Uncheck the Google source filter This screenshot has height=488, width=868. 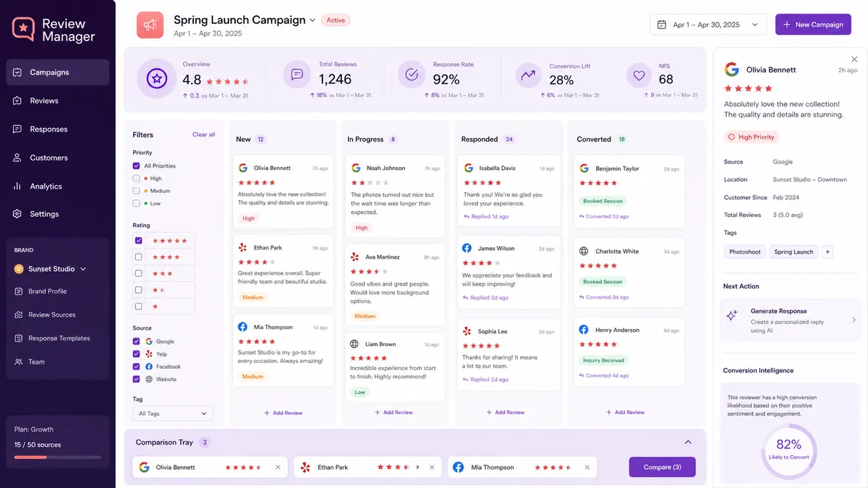point(136,341)
